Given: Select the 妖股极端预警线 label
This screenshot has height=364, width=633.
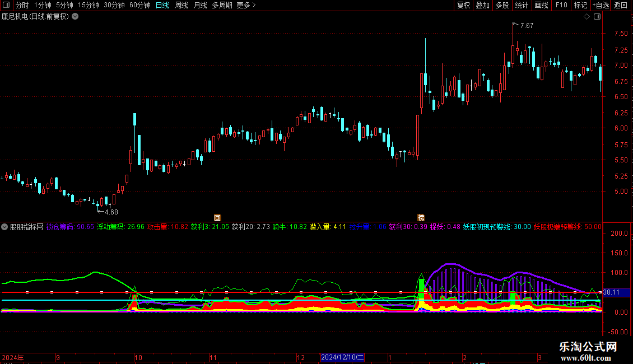Looking at the screenshot, I should point(567,227).
